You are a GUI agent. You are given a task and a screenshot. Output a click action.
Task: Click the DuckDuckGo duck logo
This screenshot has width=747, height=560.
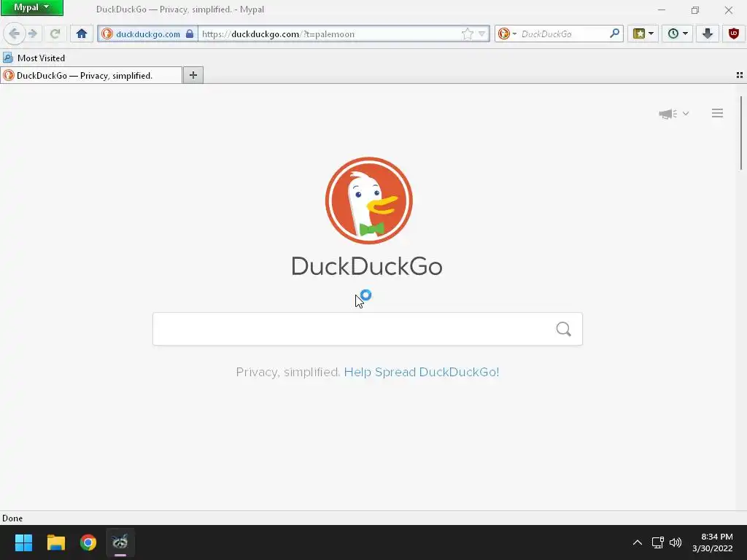(x=368, y=201)
